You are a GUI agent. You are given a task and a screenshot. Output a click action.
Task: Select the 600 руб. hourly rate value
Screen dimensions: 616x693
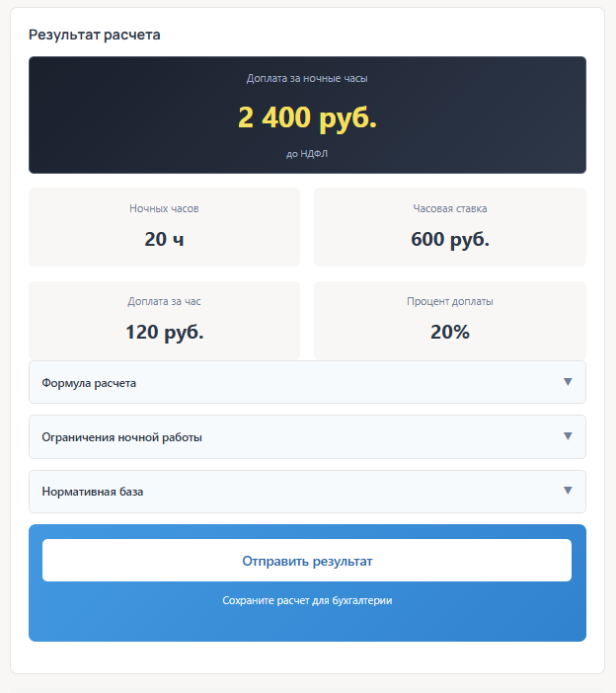449,239
